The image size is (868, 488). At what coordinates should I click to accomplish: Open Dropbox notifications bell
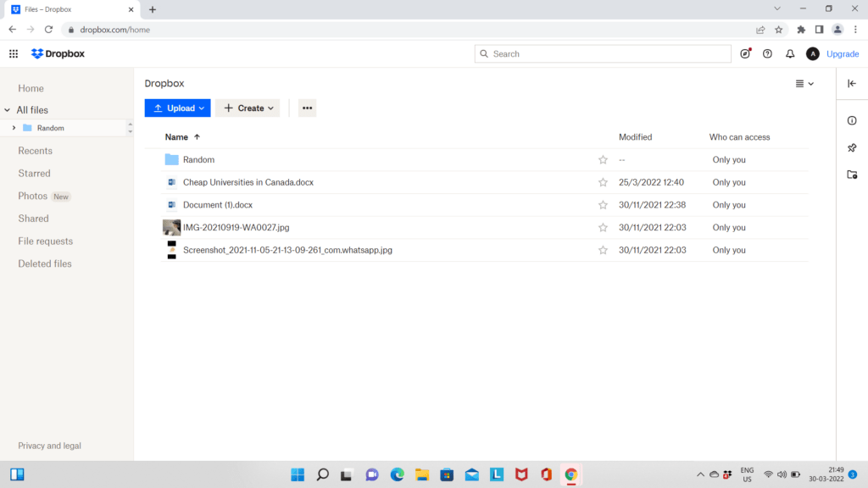(x=789, y=53)
